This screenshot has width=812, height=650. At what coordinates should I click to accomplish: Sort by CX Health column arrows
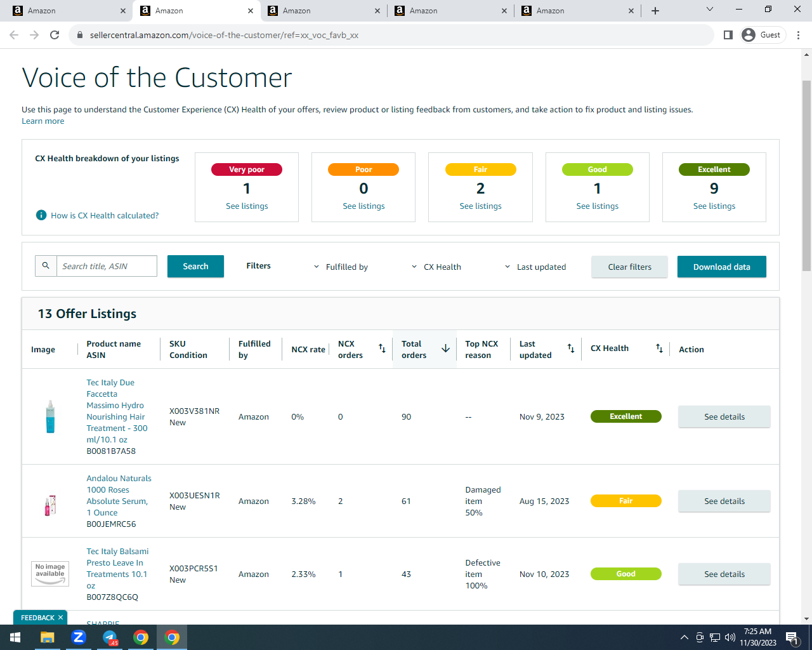tap(659, 348)
